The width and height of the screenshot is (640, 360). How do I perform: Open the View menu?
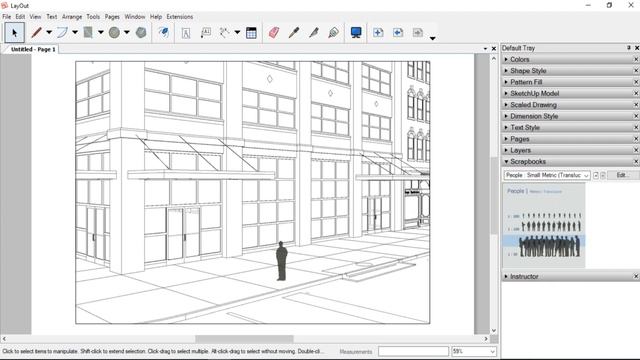[36, 17]
